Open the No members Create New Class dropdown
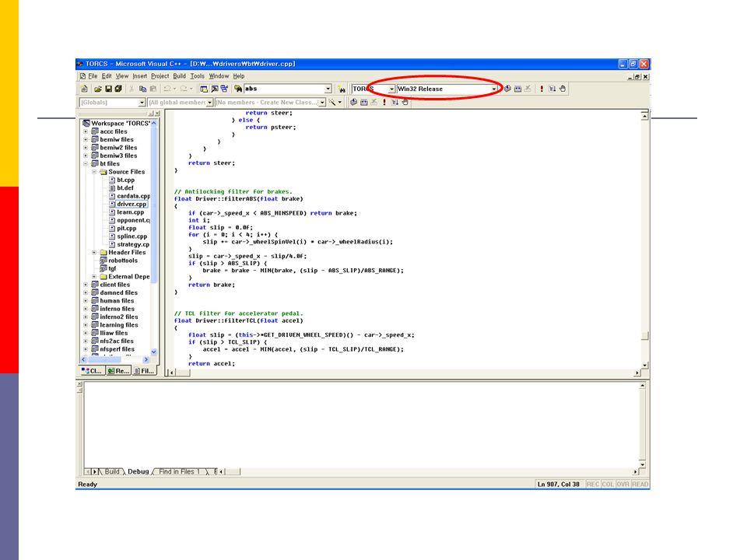This screenshot has height=560, width=747. click(x=322, y=103)
